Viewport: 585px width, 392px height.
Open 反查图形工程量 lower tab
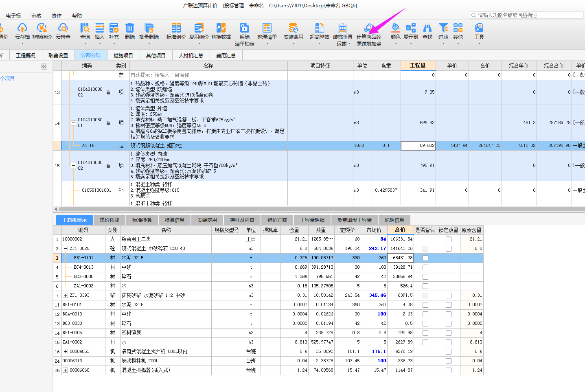[355, 220]
